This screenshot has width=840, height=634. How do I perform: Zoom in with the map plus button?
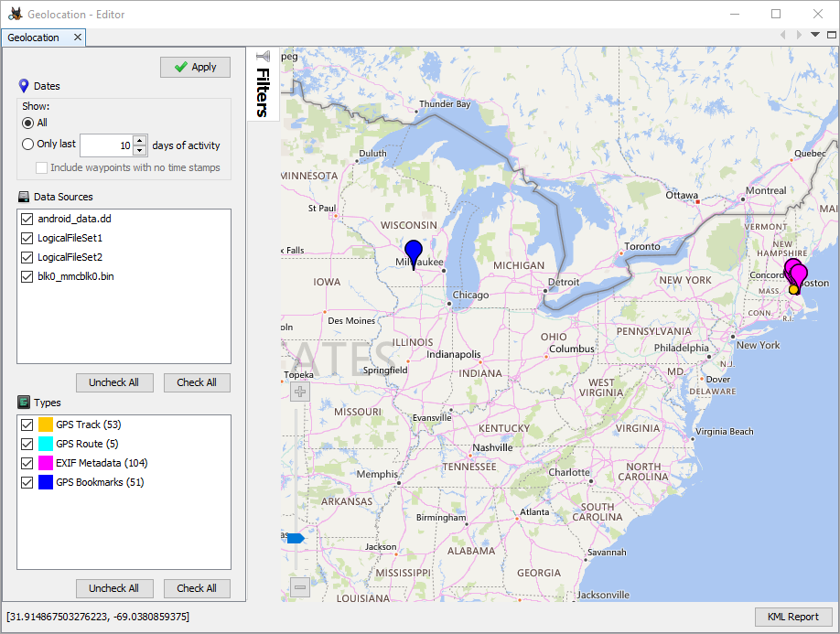pos(300,392)
